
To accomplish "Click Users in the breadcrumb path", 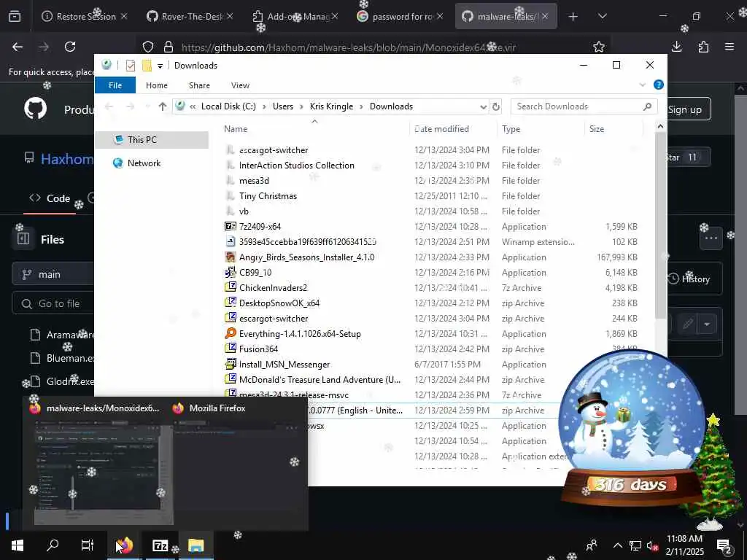I will tap(283, 106).
